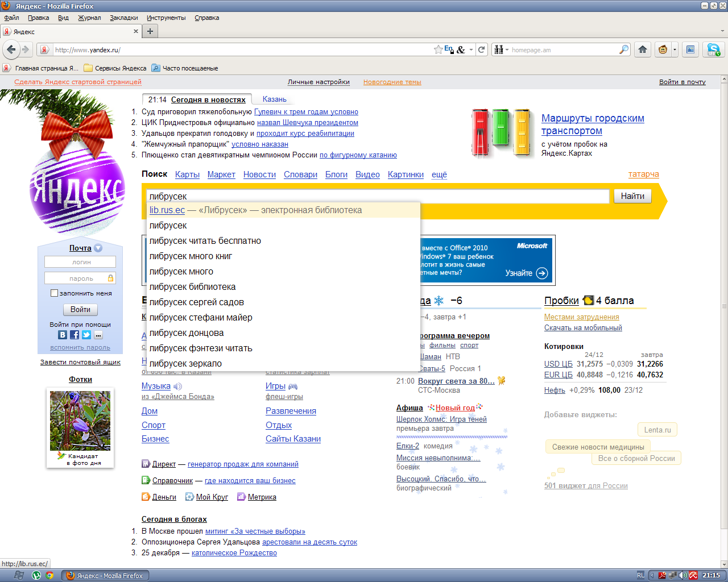This screenshot has width=728, height=582.
Task: Open the Файл menu
Action: point(11,18)
